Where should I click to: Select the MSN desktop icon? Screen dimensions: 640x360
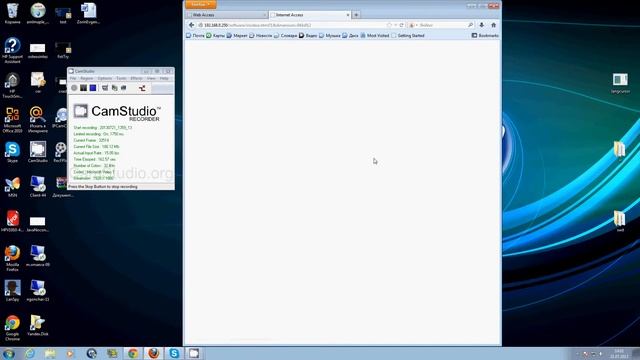point(12,187)
